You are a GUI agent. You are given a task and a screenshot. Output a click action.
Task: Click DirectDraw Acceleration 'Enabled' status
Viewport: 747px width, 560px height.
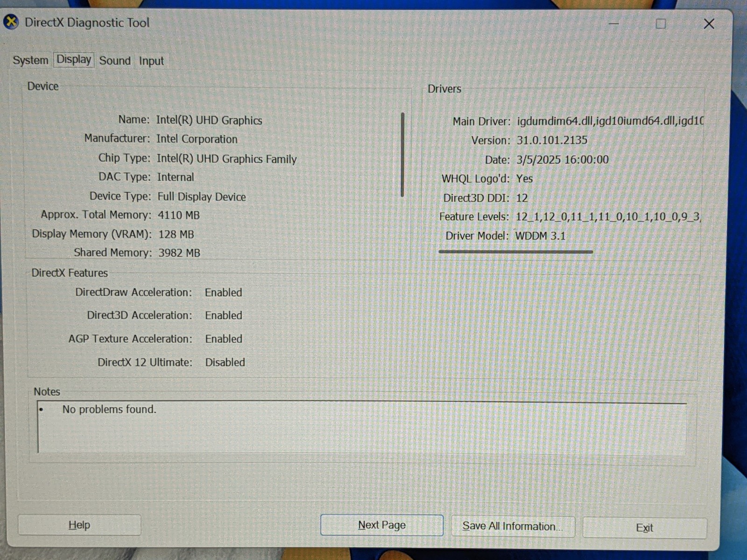point(223,293)
